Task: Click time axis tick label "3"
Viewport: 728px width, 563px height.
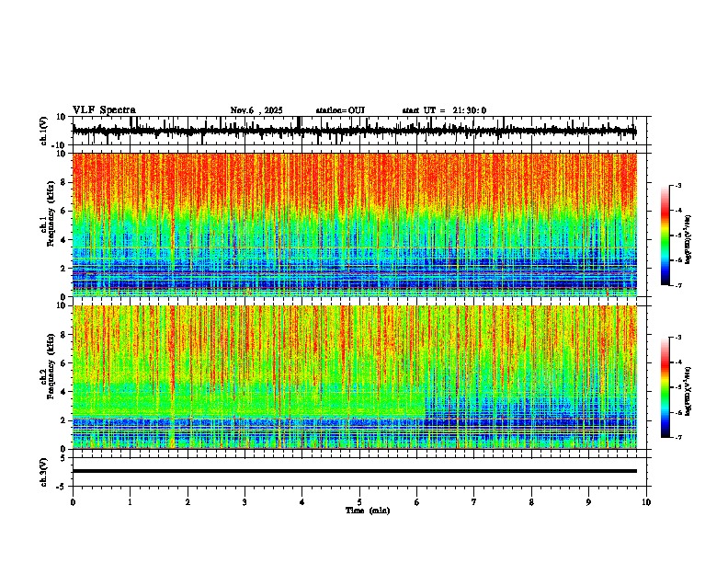Action: pyautogui.click(x=245, y=502)
